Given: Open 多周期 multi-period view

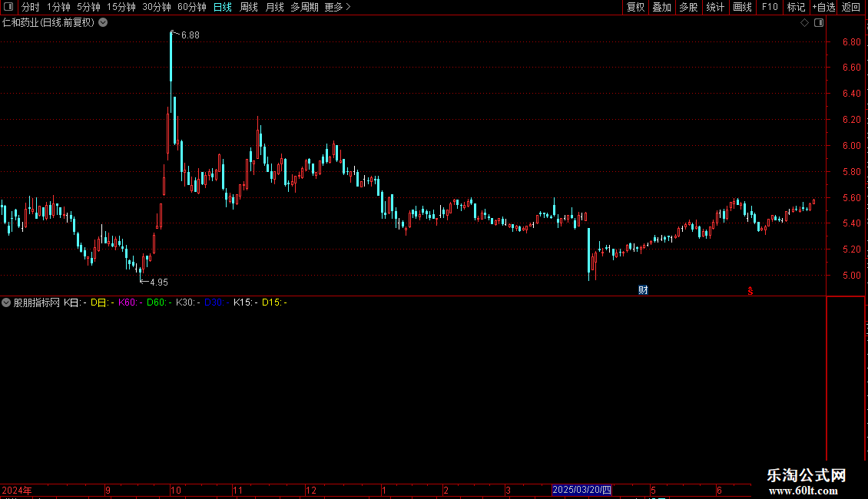Looking at the screenshot, I should 304,7.
